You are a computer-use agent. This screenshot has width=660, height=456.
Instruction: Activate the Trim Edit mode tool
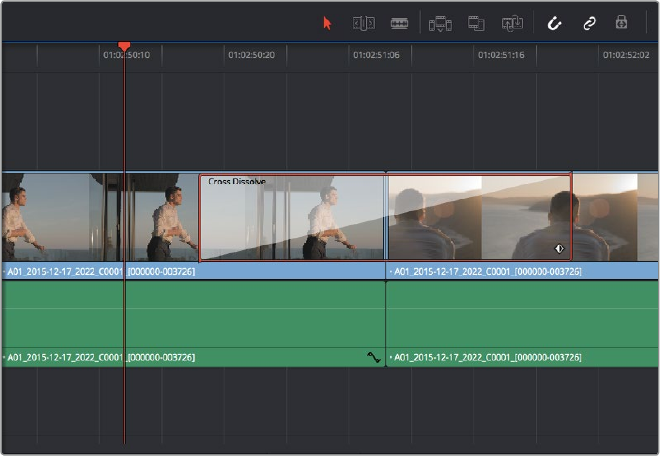[363, 22]
